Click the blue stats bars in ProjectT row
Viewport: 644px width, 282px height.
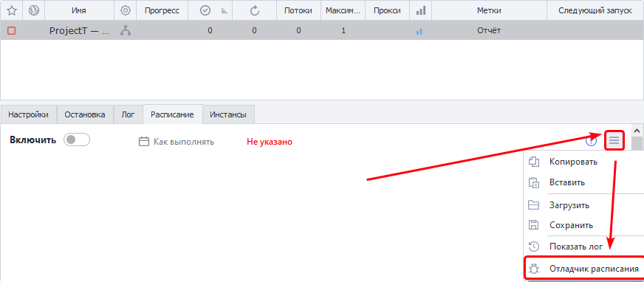click(419, 31)
